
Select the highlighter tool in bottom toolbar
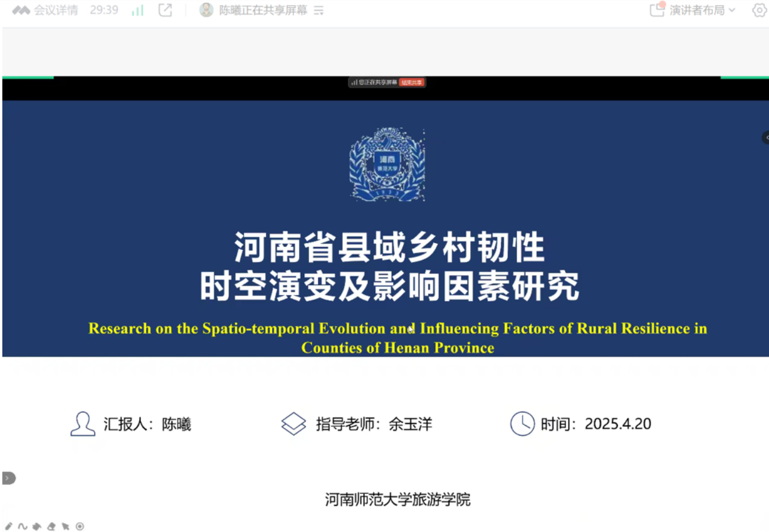pos(37,526)
